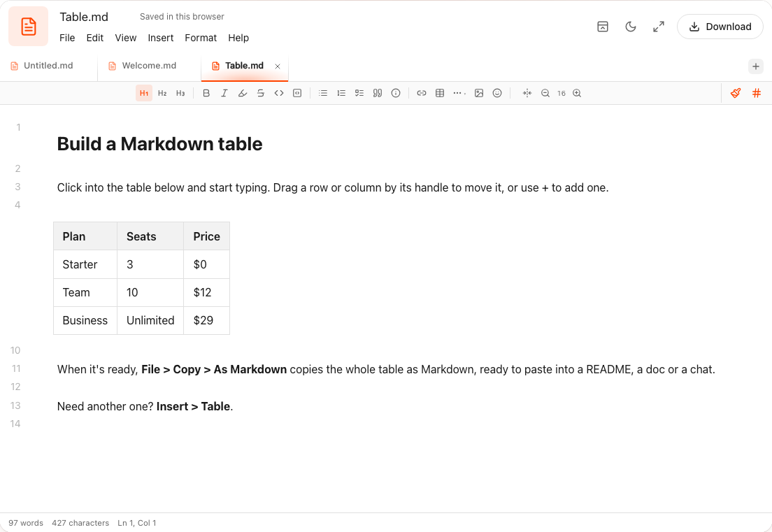Open the Insert menu

click(x=161, y=38)
